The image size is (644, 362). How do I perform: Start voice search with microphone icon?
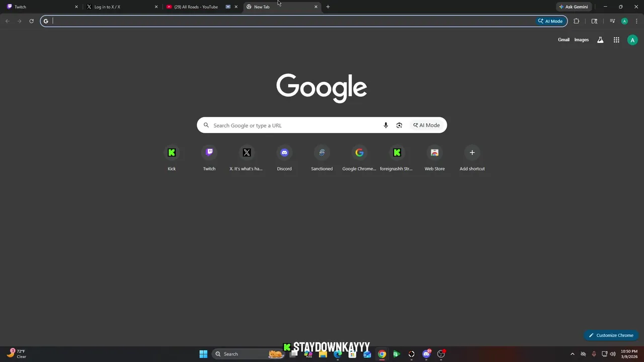pyautogui.click(x=386, y=125)
